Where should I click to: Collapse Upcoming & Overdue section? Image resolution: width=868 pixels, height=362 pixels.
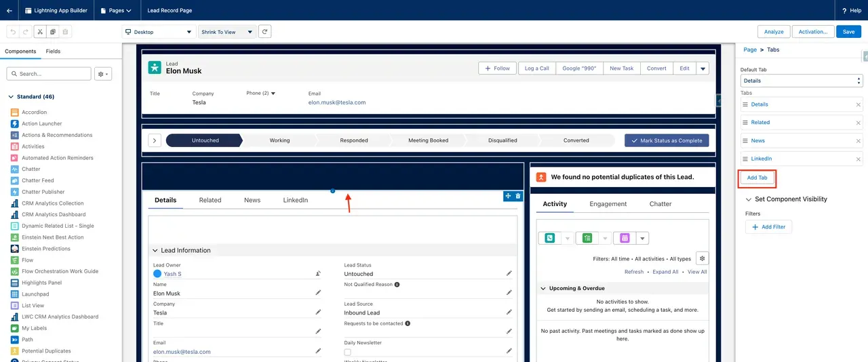click(542, 288)
